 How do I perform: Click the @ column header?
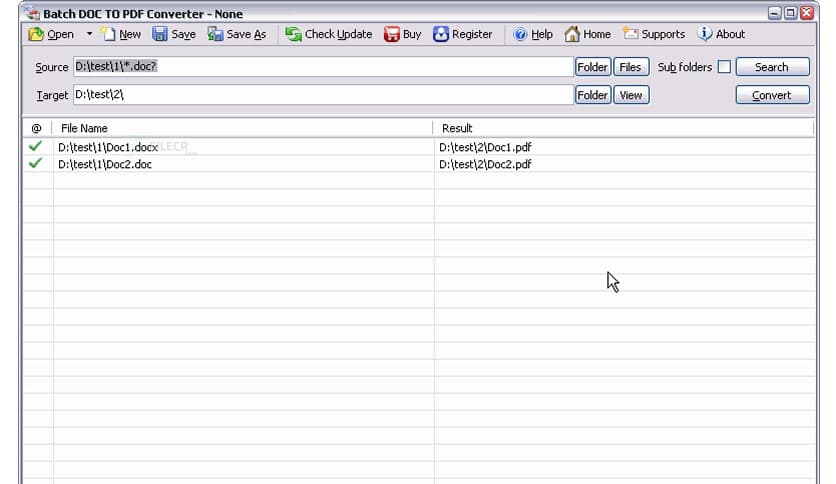tap(36, 128)
